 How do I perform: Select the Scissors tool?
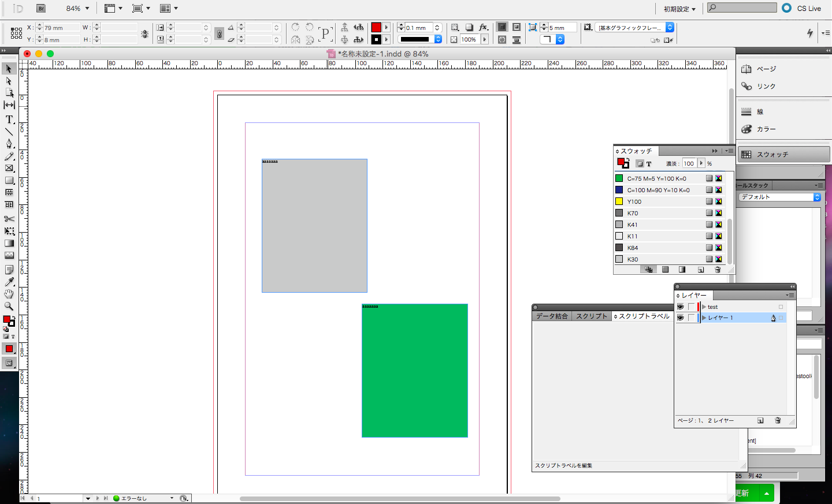pyautogui.click(x=9, y=218)
